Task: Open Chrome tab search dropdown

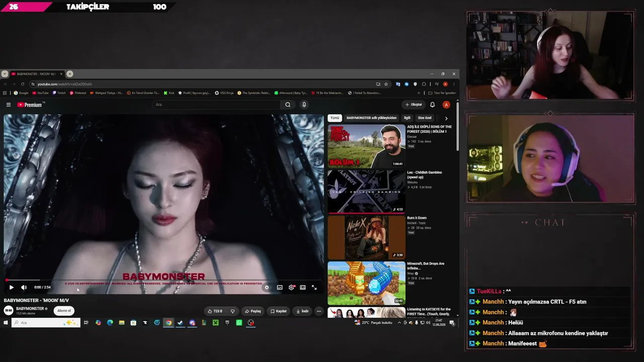Action: point(5,74)
